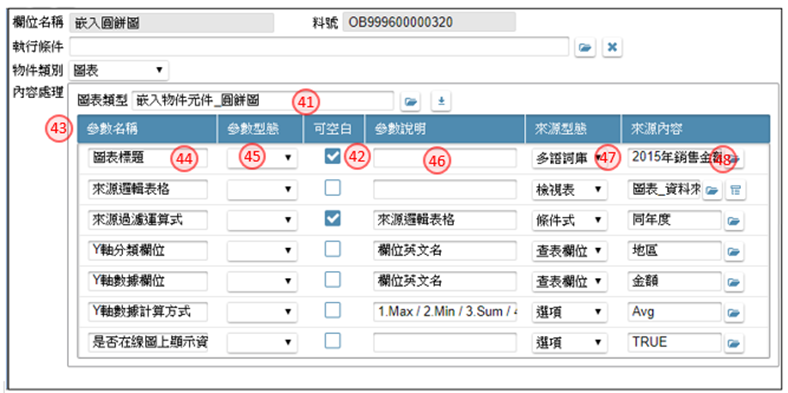The height and width of the screenshot is (393, 788).
Task: Click 參數說明 field starting 1.Max / 2.Min
Action: 445,312
